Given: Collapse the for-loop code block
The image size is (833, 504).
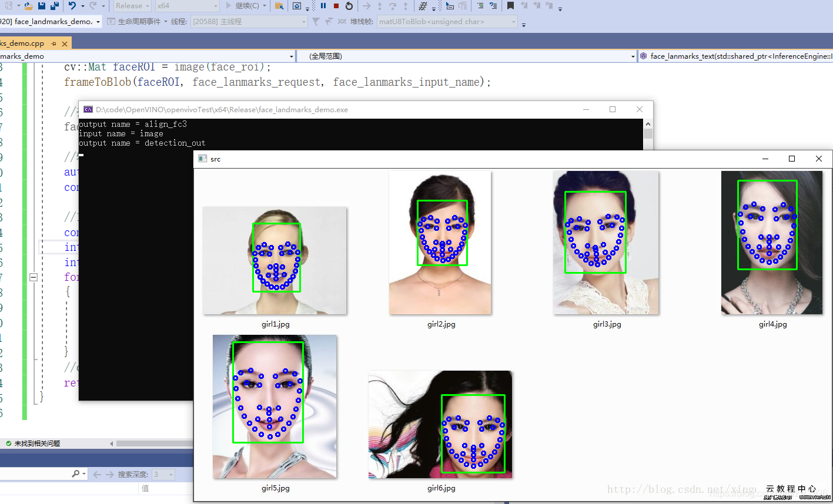Looking at the screenshot, I should 34,277.
